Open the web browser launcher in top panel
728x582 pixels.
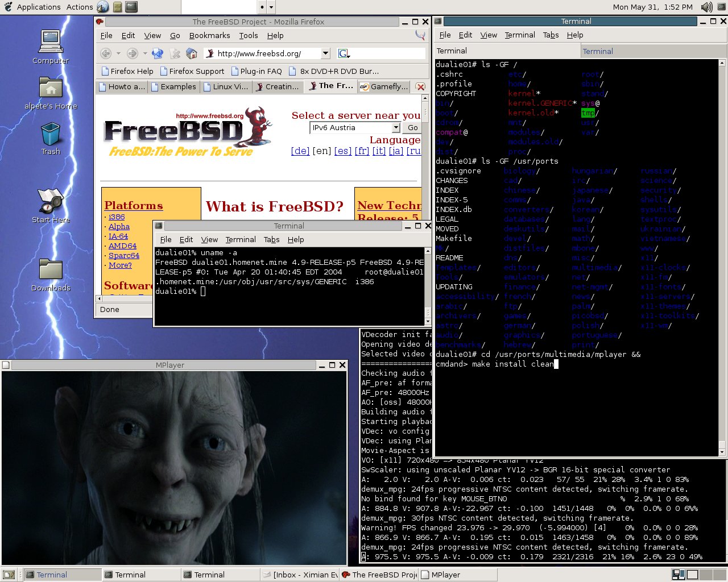pos(103,7)
